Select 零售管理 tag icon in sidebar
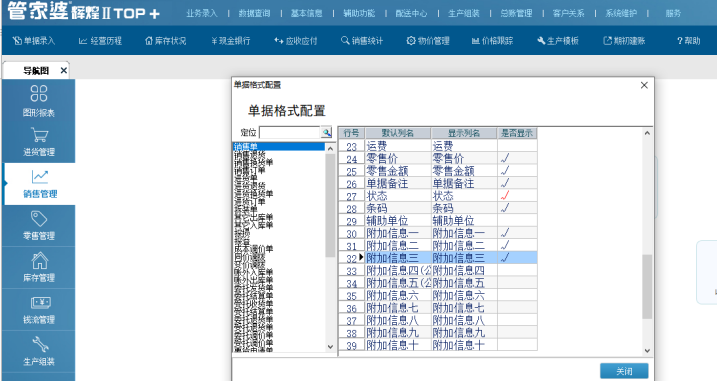The width and height of the screenshot is (718, 382). 39,218
